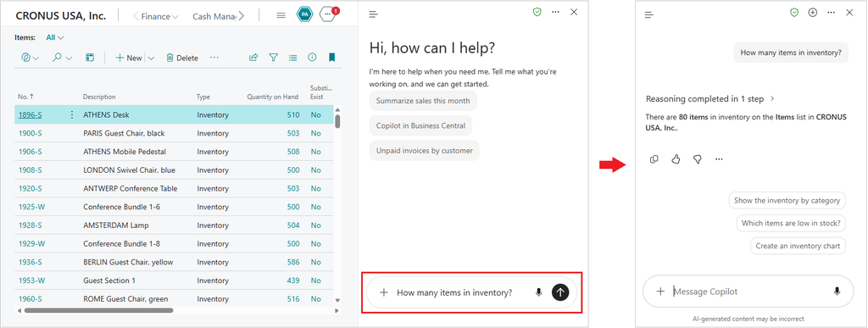Show next navigation menu items arrow

pyautogui.click(x=241, y=16)
